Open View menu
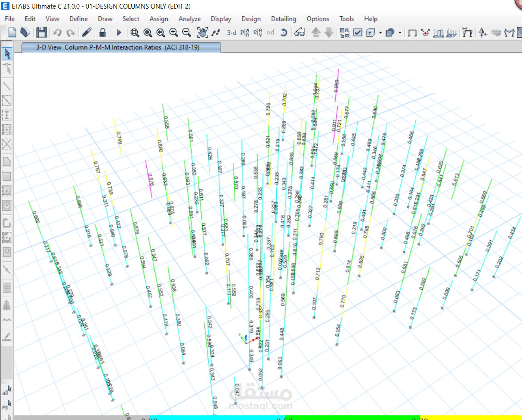This screenshot has width=522, height=420. (53, 19)
